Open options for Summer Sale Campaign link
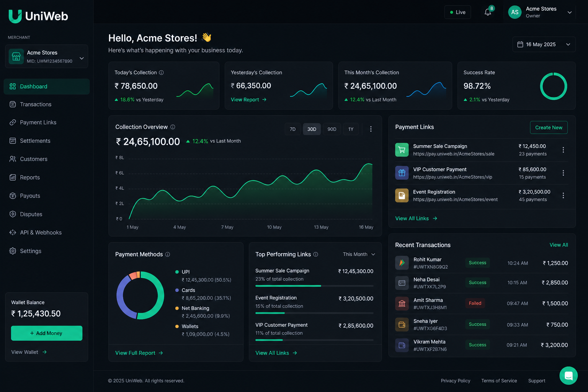The image size is (588, 392). tap(563, 150)
